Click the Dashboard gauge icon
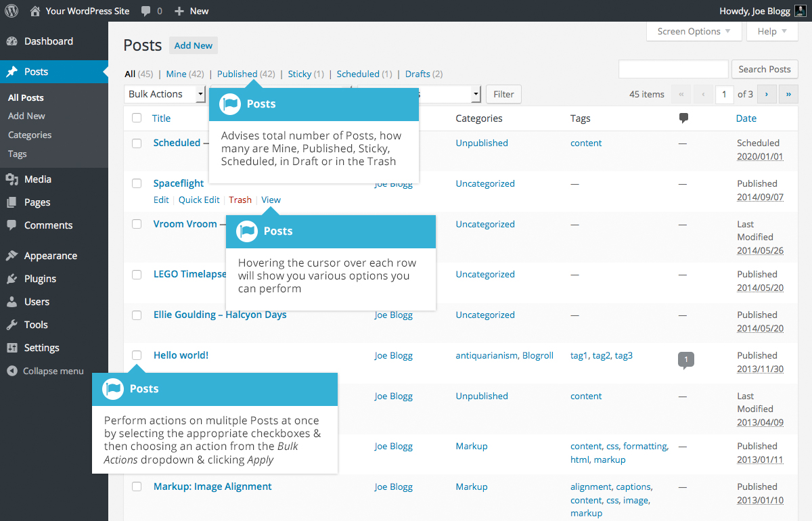This screenshot has width=812, height=521. click(12, 41)
